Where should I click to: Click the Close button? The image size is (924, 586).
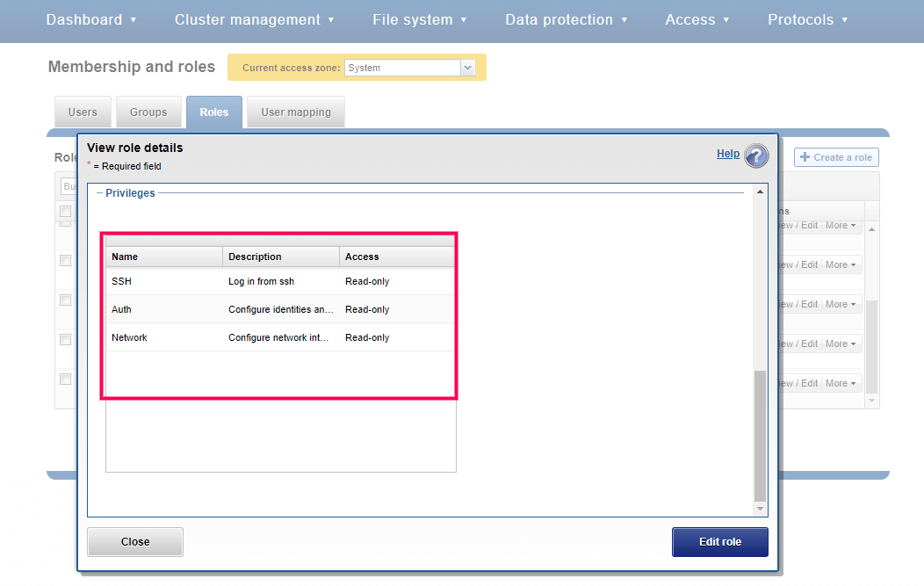(134, 541)
